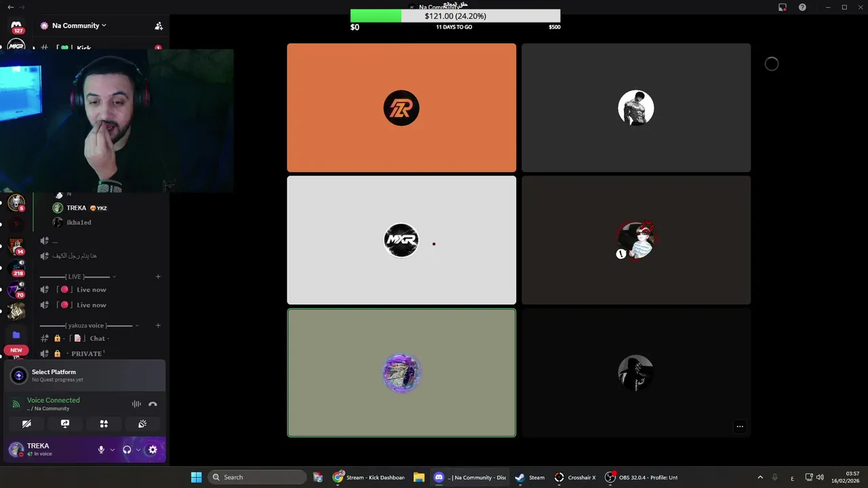Open the Discord help icon
Screen dimensions: 868x488
[x=803, y=7]
